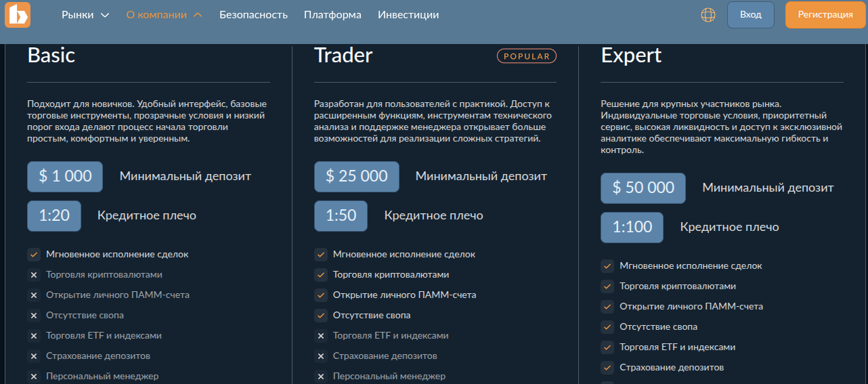Viewport: 868px width, 384px height.
Task: Click the Вход login button
Action: pos(750,15)
